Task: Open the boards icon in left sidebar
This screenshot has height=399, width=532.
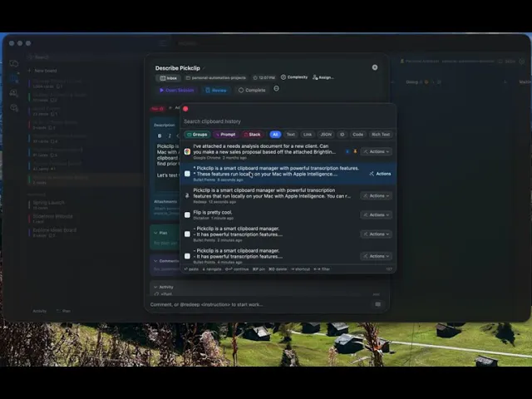Action: 14,78
